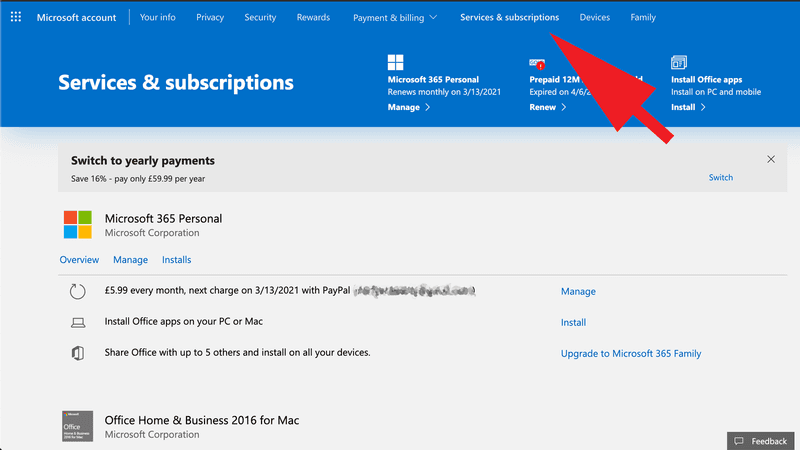Viewport: 800px width, 450px height.
Task: Open the Feedback button
Action: 761,441
